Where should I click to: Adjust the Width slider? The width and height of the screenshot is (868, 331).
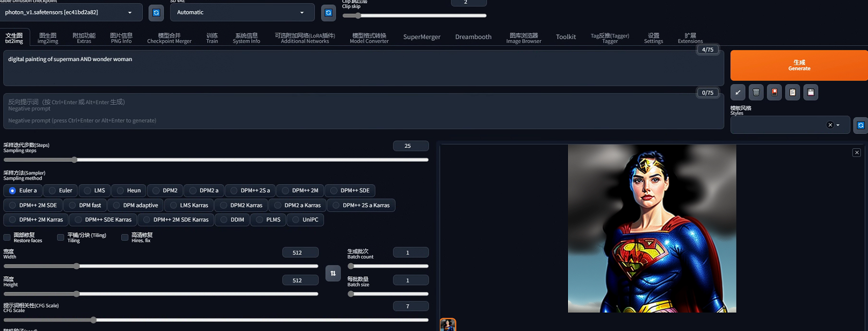(x=161, y=266)
